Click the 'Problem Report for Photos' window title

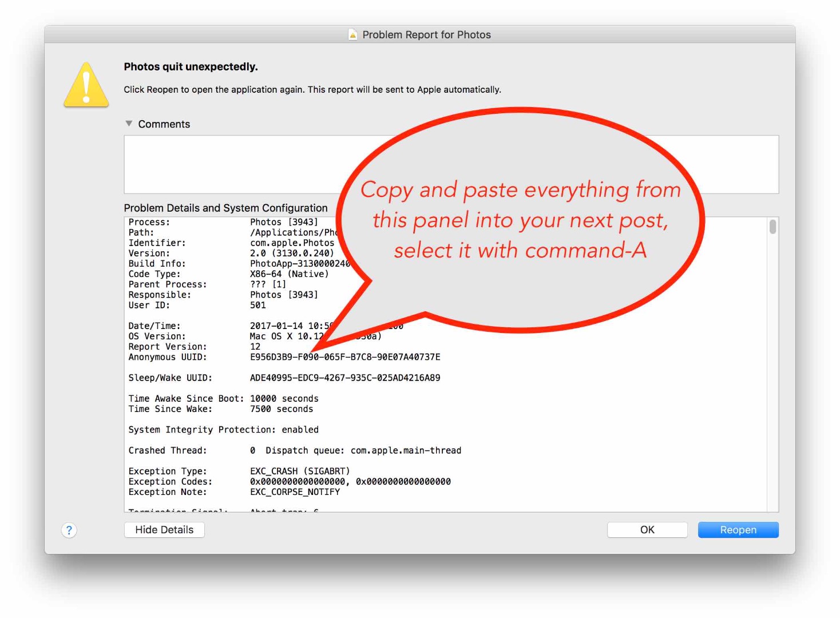426,35
